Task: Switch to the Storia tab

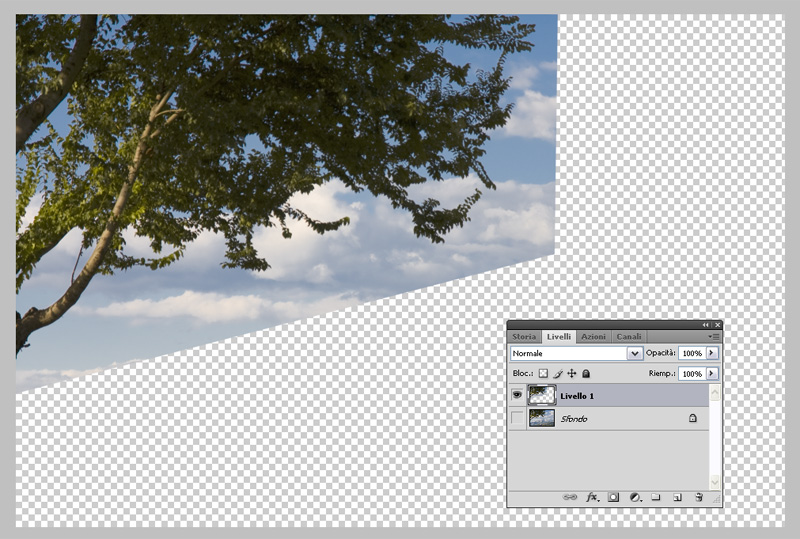Action: [x=525, y=337]
